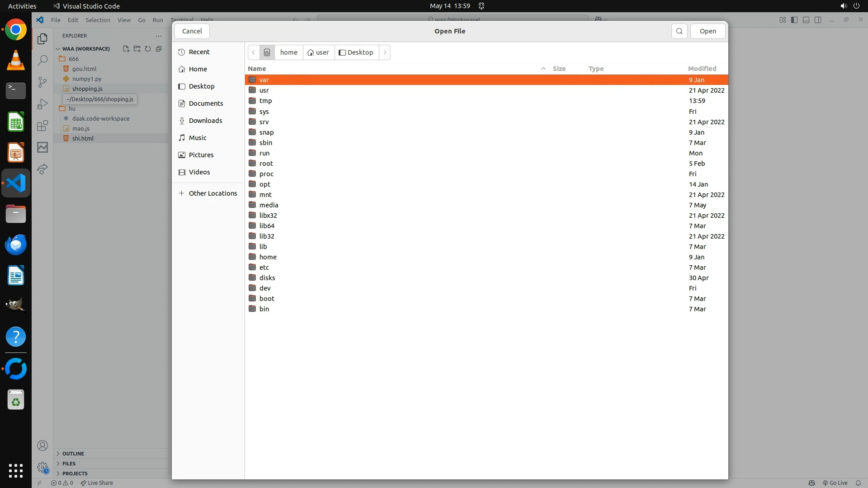The width and height of the screenshot is (868, 488).
Task: Open the Explorer view in activity bar
Action: coord(42,39)
